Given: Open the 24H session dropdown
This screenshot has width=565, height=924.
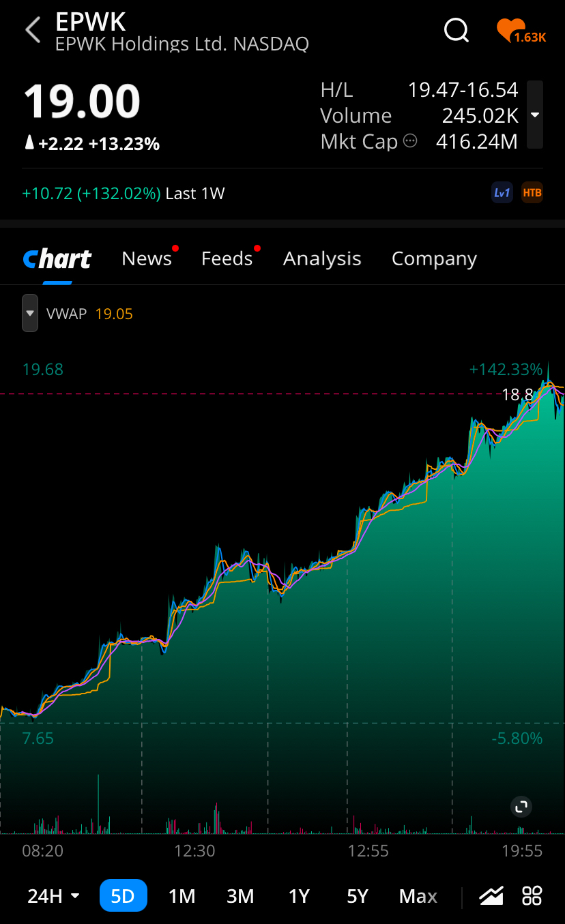Looking at the screenshot, I should point(54,895).
